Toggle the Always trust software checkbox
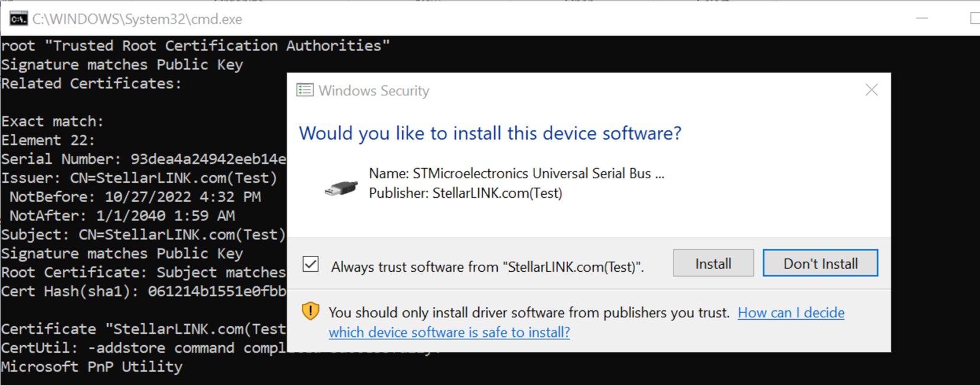This screenshot has width=980, height=385. click(x=311, y=264)
